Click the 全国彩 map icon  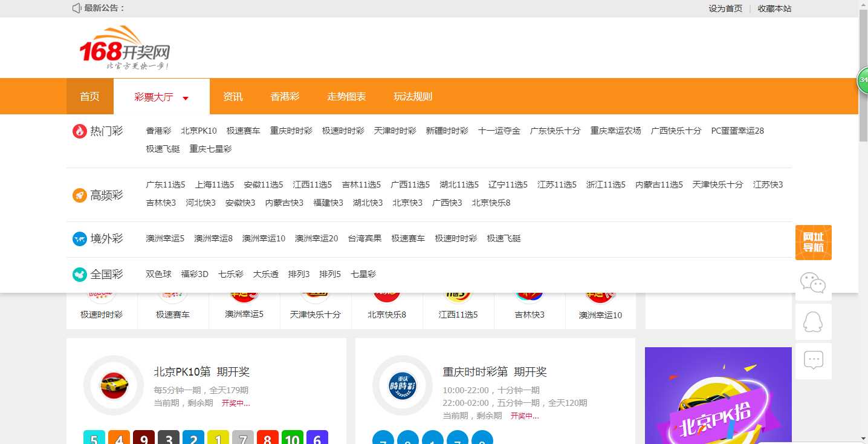click(79, 275)
